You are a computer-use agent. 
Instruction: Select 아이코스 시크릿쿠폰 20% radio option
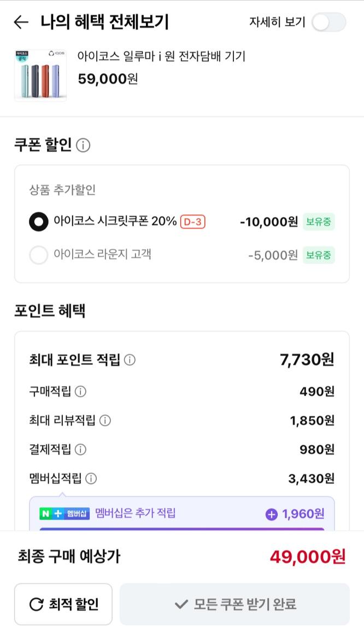[x=39, y=222]
